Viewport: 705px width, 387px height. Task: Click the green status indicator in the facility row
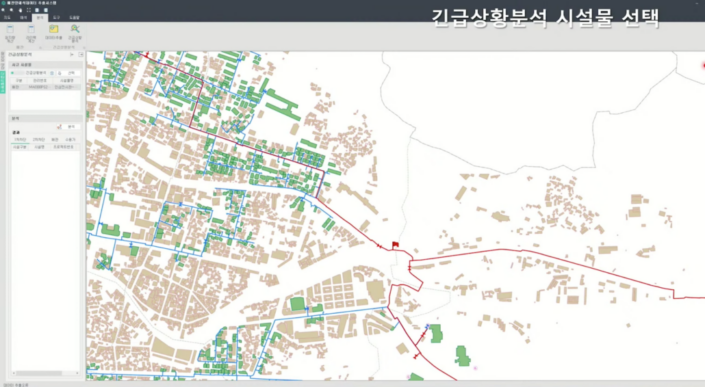tap(12, 73)
